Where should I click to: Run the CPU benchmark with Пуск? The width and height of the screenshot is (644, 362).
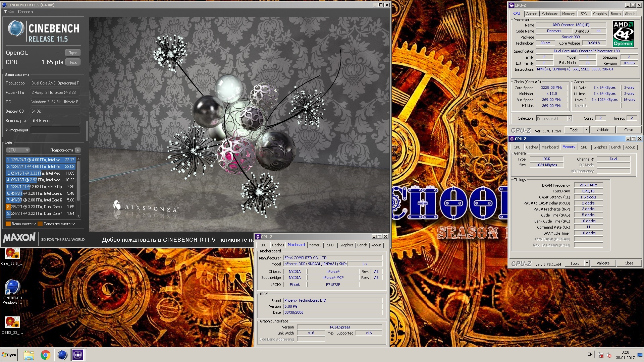pyautogui.click(x=73, y=62)
